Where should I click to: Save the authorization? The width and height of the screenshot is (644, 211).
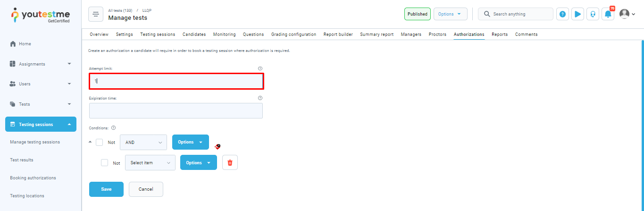tap(106, 189)
